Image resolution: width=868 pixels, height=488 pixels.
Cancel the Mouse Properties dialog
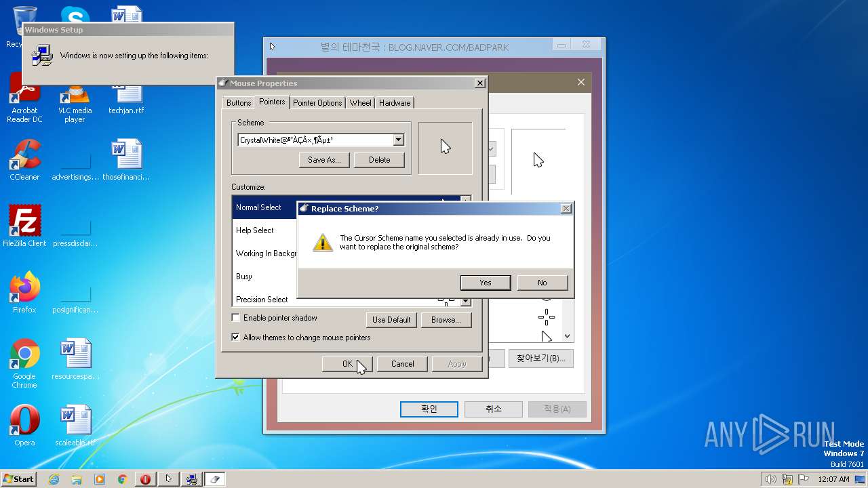pyautogui.click(x=402, y=364)
